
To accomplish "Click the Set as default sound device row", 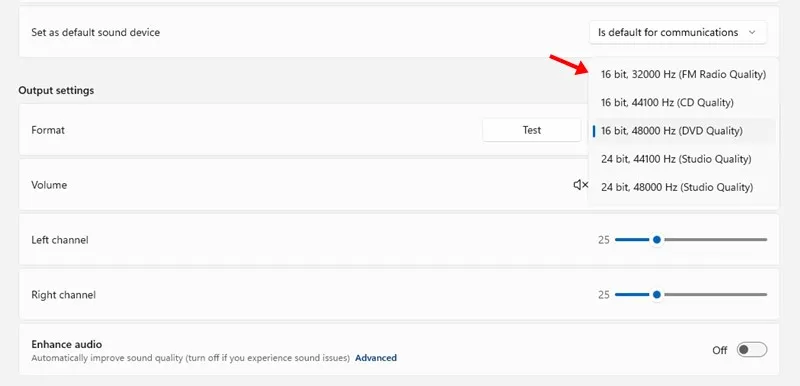I will 399,32.
